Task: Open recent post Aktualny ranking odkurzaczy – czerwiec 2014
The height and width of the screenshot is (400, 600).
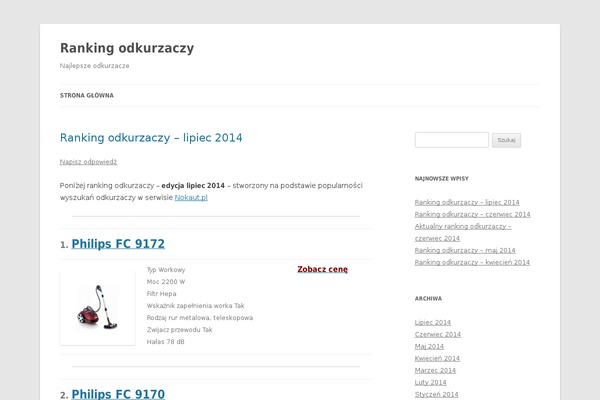Action: pyautogui.click(x=463, y=232)
